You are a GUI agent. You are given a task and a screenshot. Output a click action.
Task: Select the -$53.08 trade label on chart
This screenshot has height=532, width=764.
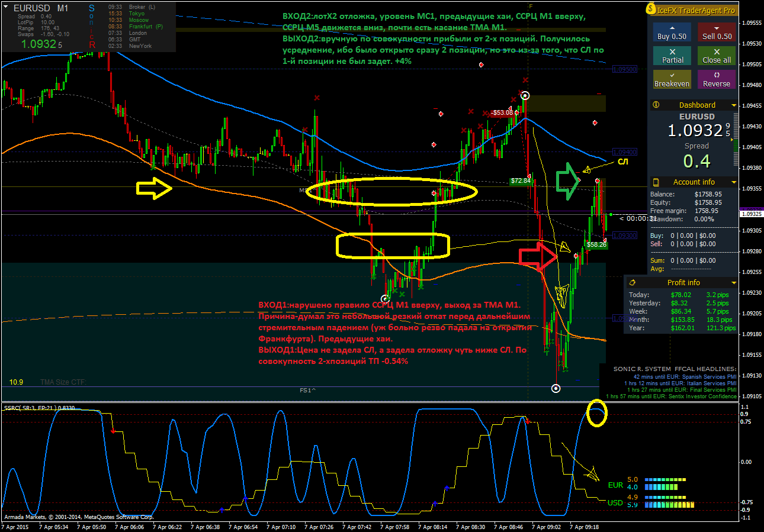502,112
